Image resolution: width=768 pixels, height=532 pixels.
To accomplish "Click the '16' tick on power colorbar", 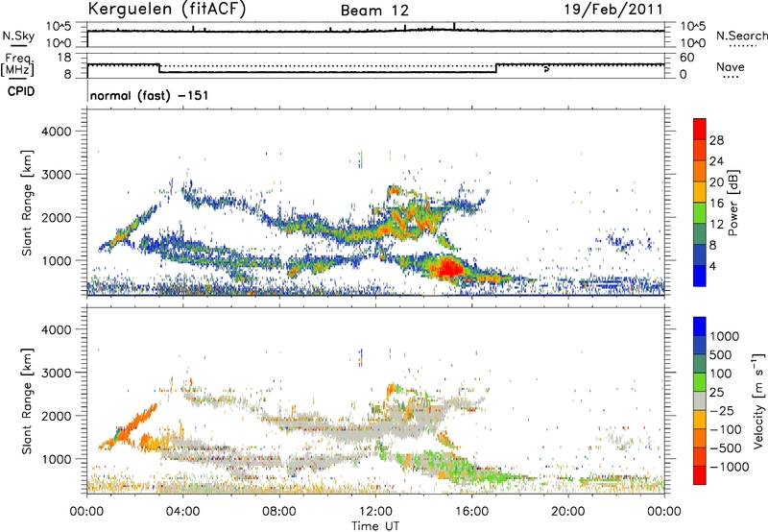I will click(716, 204).
